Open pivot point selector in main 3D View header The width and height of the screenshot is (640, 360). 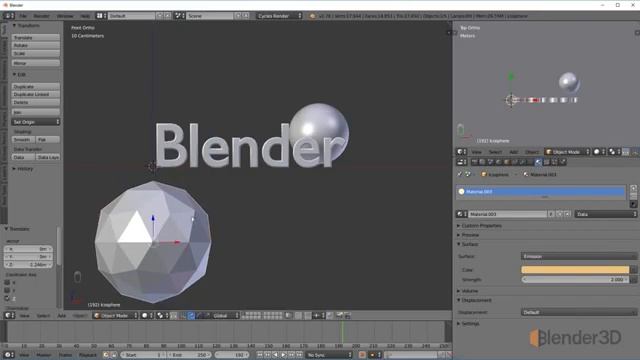coord(162,316)
